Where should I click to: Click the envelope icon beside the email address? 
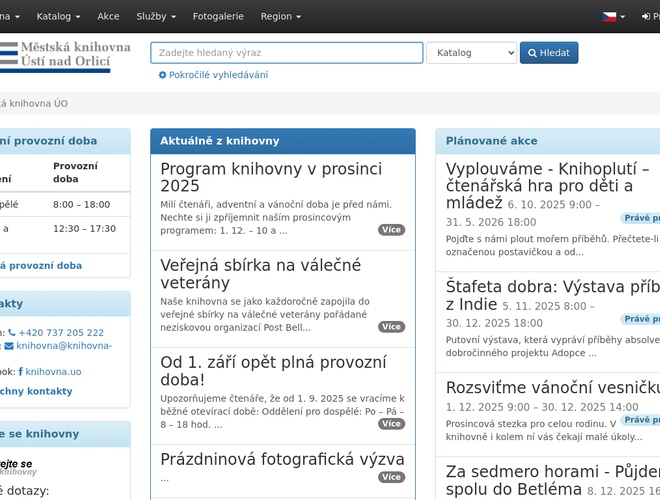pos(9,346)
